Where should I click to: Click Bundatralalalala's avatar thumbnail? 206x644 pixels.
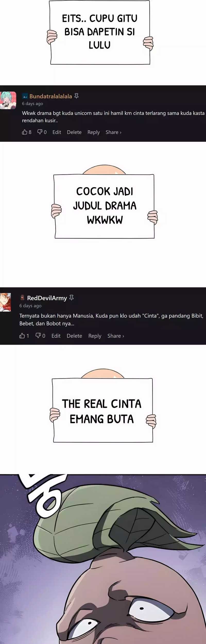(8, 100)
